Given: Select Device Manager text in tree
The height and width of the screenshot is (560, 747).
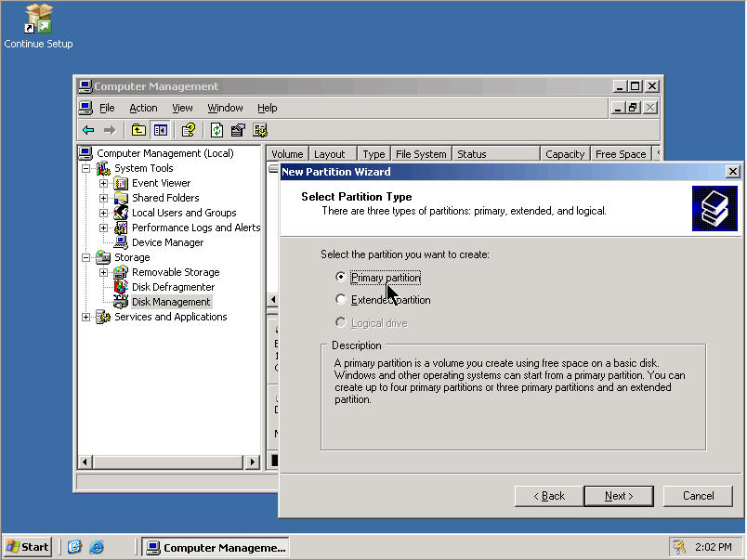Looking at the screenshot, I should point(167,242).
